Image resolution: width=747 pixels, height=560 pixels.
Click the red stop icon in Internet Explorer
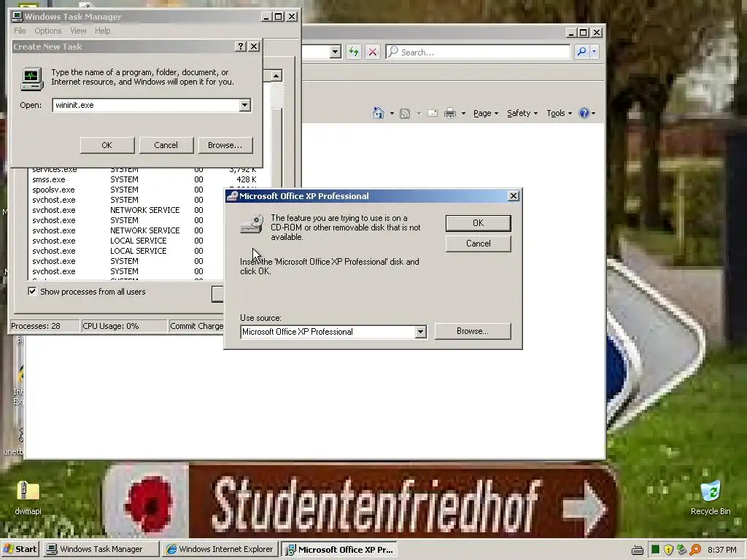pyautogui.click(x=373, y=52)
